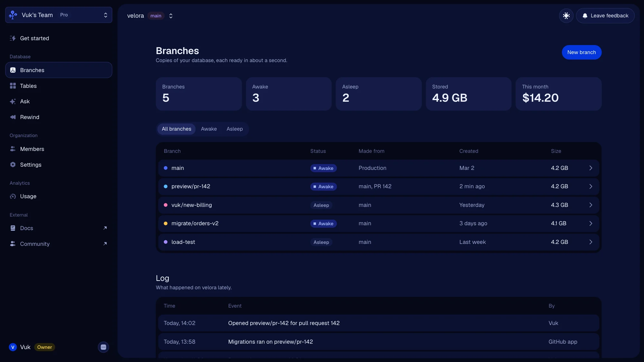Click the New branch button
644x362 pixels.
click(582, 52)
